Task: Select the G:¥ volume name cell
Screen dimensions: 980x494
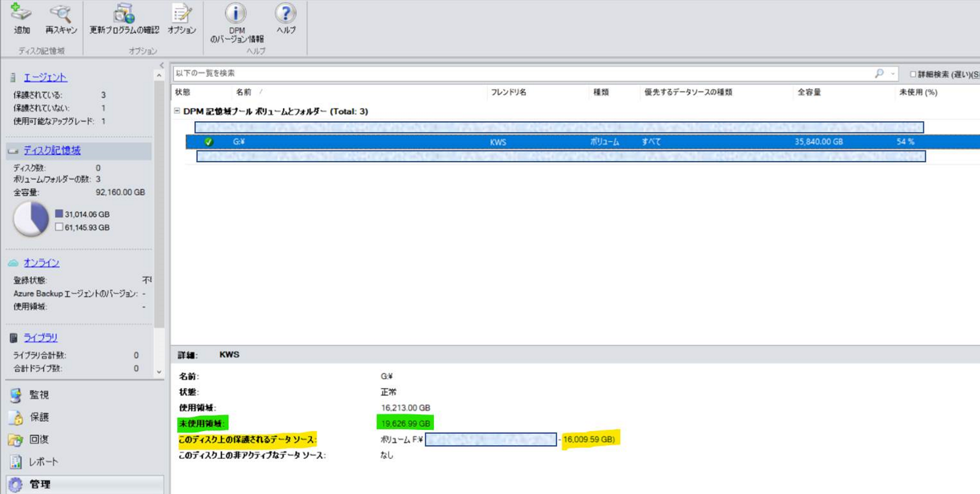Action: click(239, 142)
